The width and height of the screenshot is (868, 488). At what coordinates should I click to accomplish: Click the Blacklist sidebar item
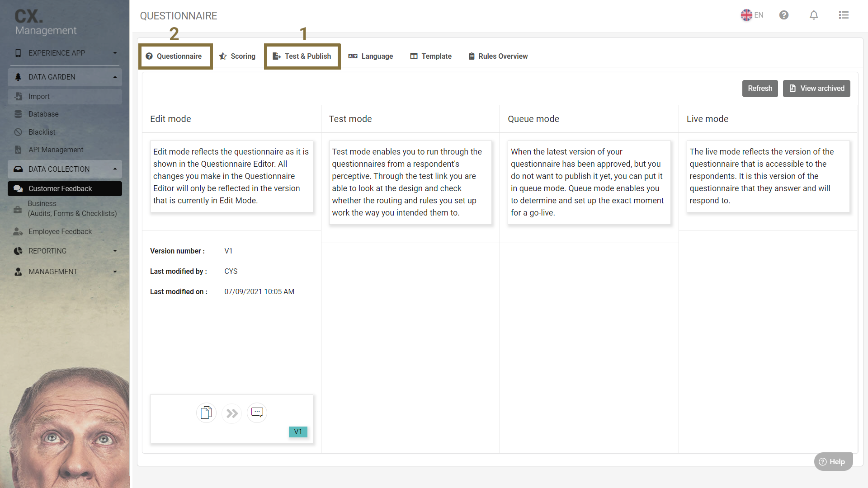[42, 132]
